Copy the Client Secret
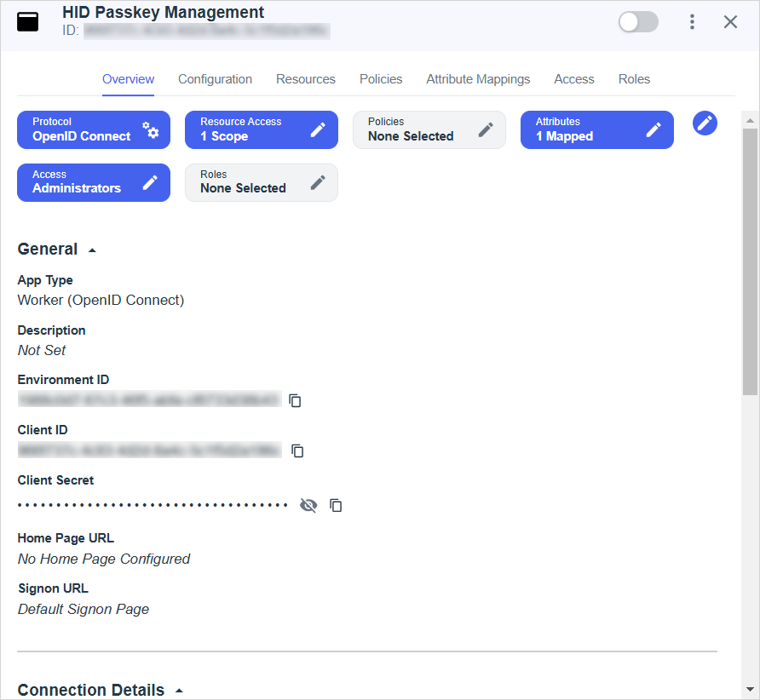This screenshot has width=760, height=700. pyautogui.click(x=336, y=506)
